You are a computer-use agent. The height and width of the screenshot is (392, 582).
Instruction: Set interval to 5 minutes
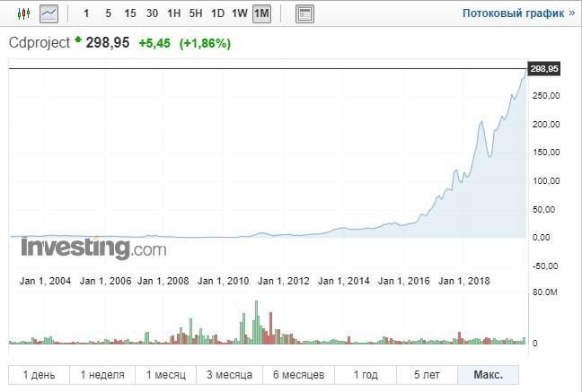[x=108, y=13]
